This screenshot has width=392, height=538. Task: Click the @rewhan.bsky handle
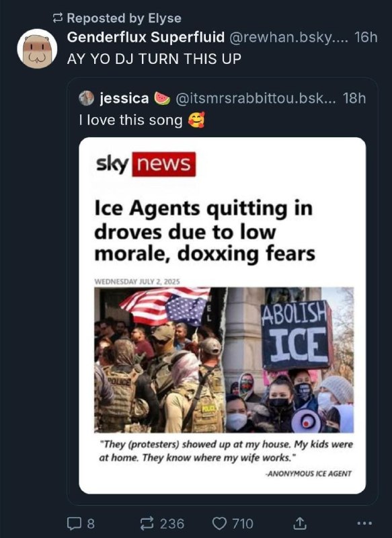[288, 37]
